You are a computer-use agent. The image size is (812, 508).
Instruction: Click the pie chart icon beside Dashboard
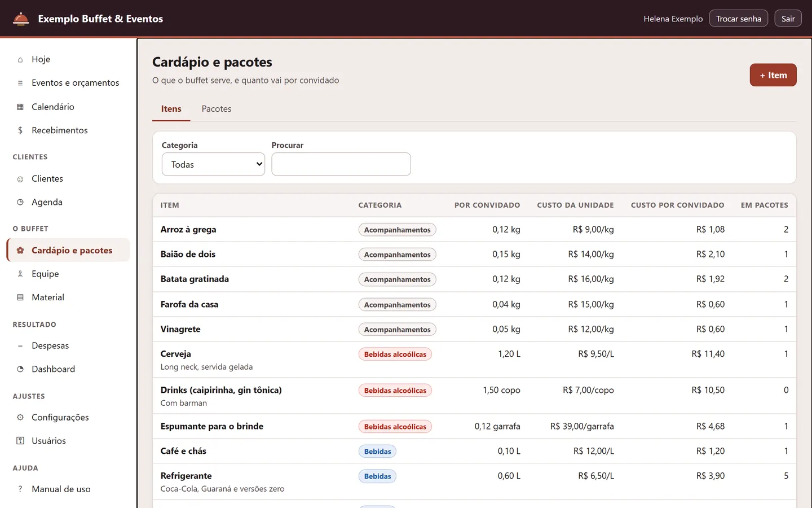[x=20, y=369]
